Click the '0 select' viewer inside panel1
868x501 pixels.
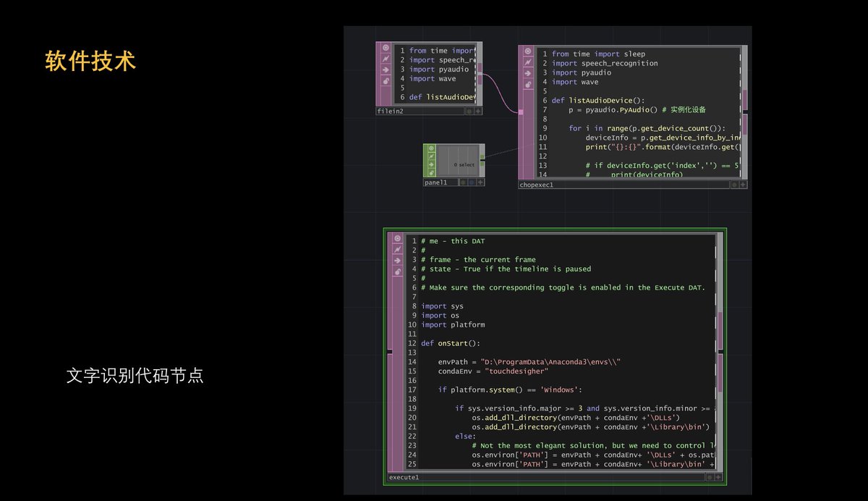pos(458,161)
